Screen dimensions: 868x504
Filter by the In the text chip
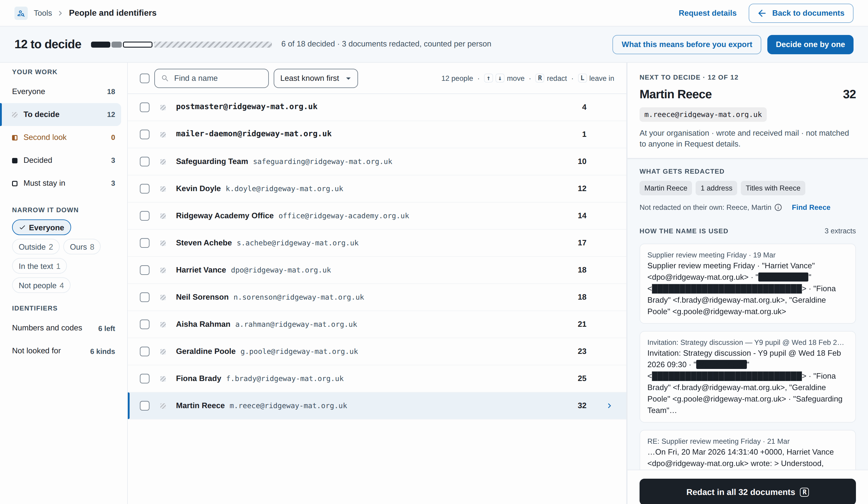pos(39,266)
